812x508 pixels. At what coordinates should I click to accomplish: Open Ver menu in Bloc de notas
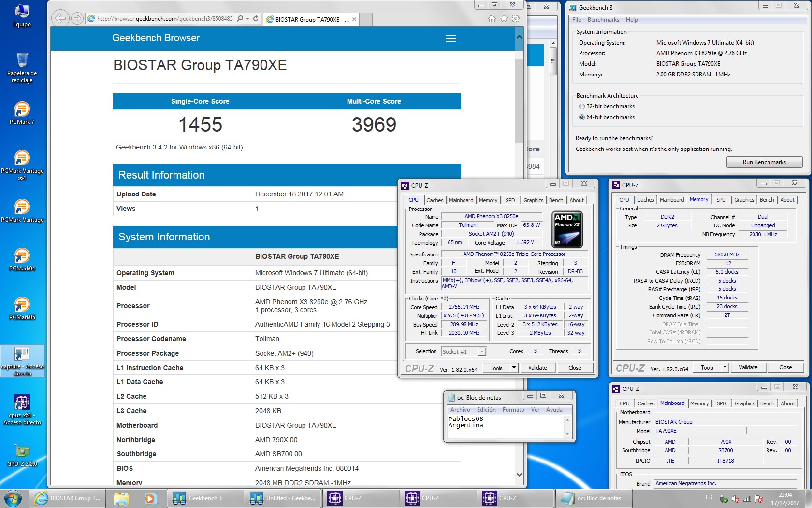tap(535, 410)
